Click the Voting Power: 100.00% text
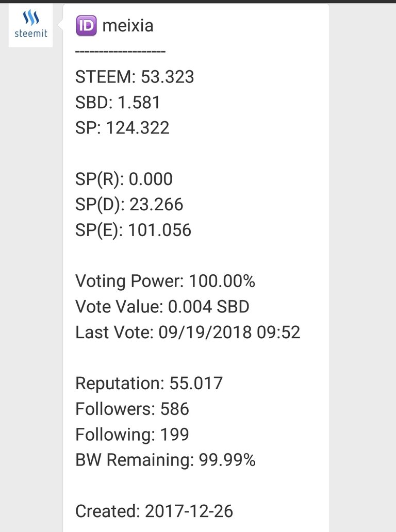The width and height of the screenshot is (396, 532). coord(165,281)
